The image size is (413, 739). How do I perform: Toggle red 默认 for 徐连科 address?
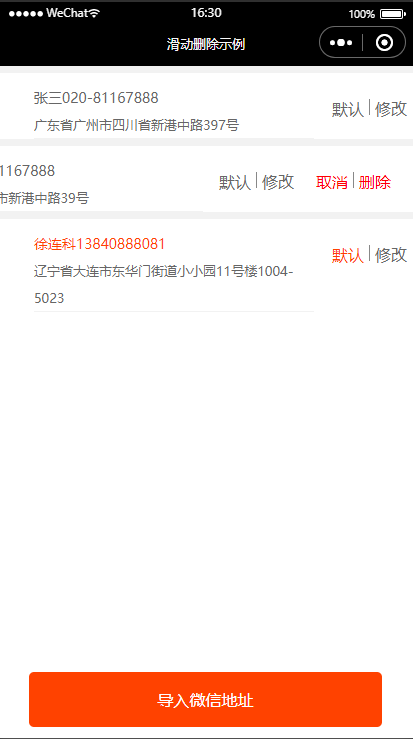[348, 255]
